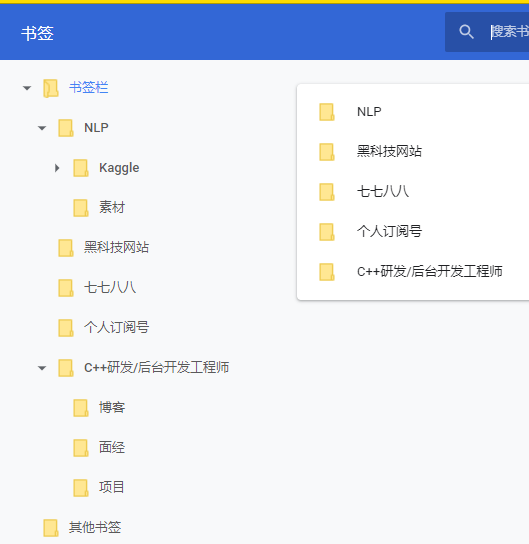Image resolution: width=529 pixels, height=544 pixels.
Task: Select 七七八八 label in sidebar tree
Action: point(110,288)
